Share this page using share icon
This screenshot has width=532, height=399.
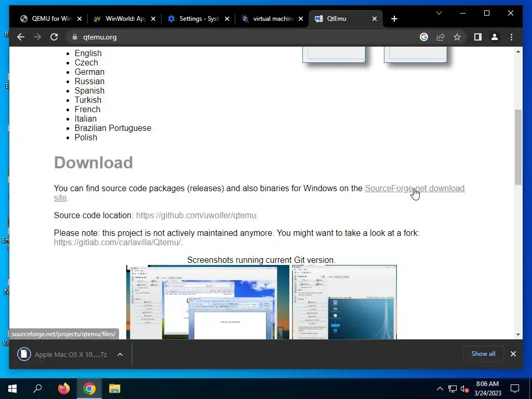pyautogui.click(x=441, y=37)
